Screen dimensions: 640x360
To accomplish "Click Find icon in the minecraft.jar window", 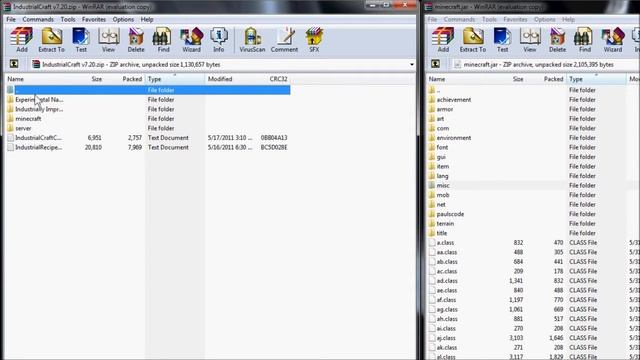I will pyautogui.click(x=584, y=40).
